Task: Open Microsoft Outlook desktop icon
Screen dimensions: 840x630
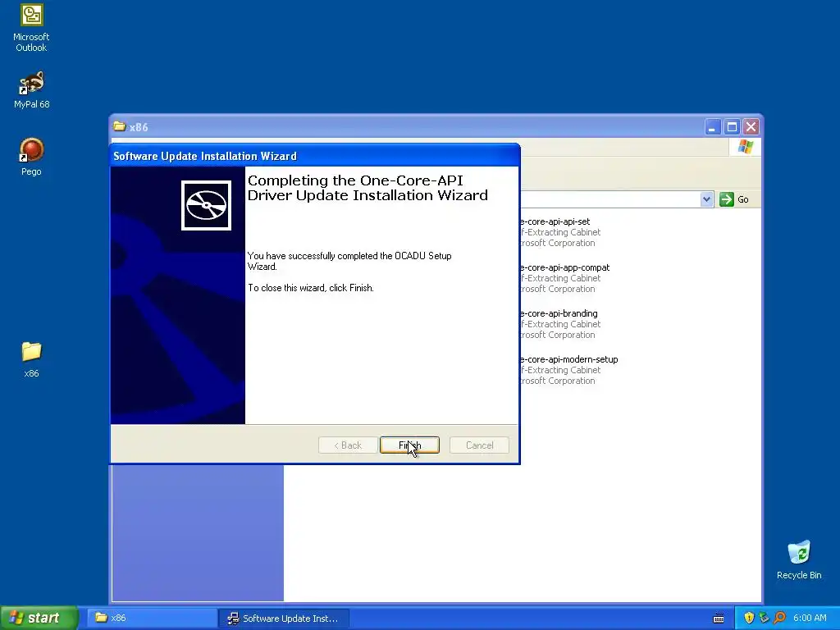Action: point(31,28)
